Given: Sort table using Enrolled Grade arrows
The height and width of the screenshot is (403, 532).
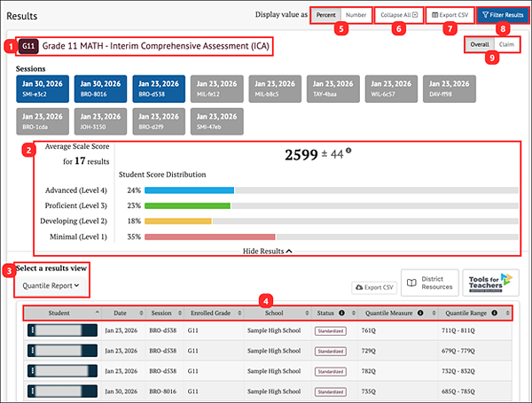Looking at the screenshot, I should click(x=239, y=313).
